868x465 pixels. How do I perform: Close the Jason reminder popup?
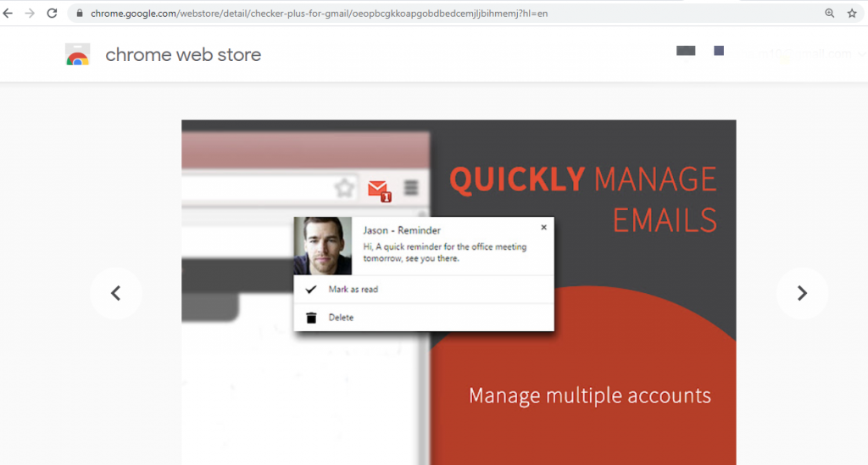point(543,227)
